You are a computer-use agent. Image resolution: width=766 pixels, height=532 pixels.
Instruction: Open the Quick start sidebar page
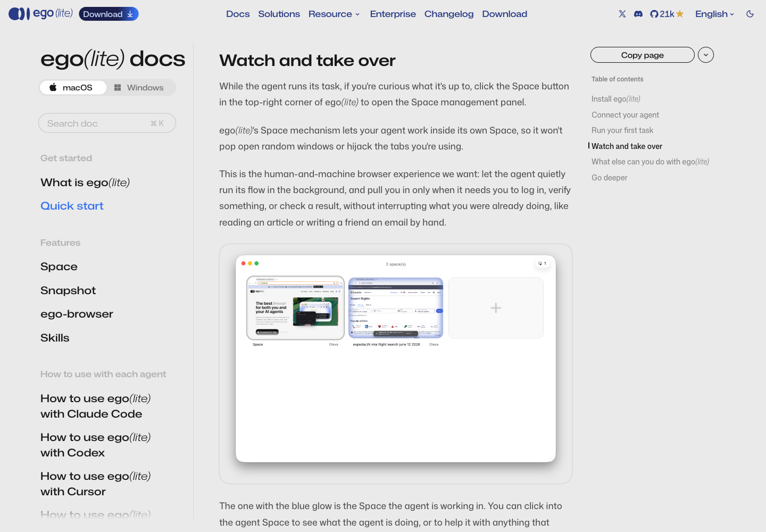click(x=72, y=206)
